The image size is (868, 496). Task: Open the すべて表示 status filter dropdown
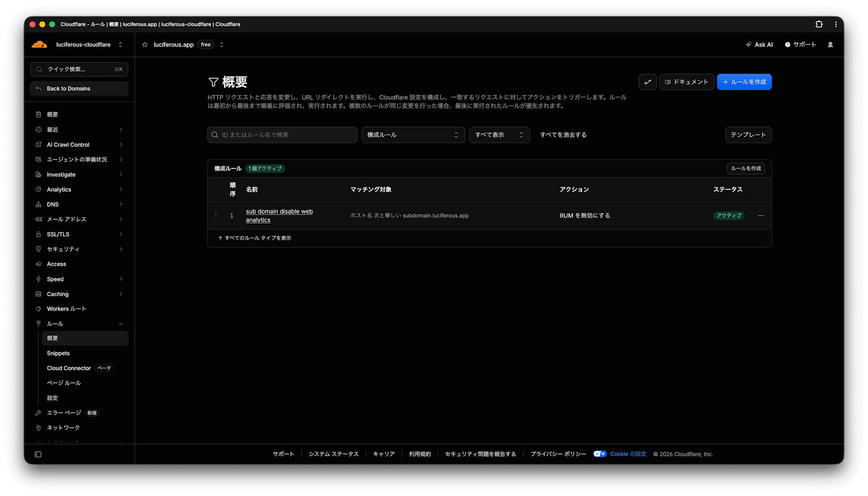click(x=500, y=135)
